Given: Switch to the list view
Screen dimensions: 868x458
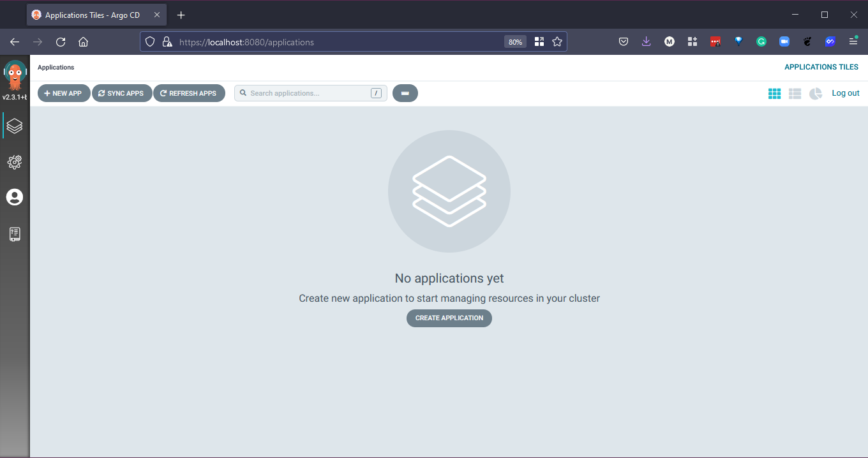Looking at the screenshot, I should click(x=795, y=94).
